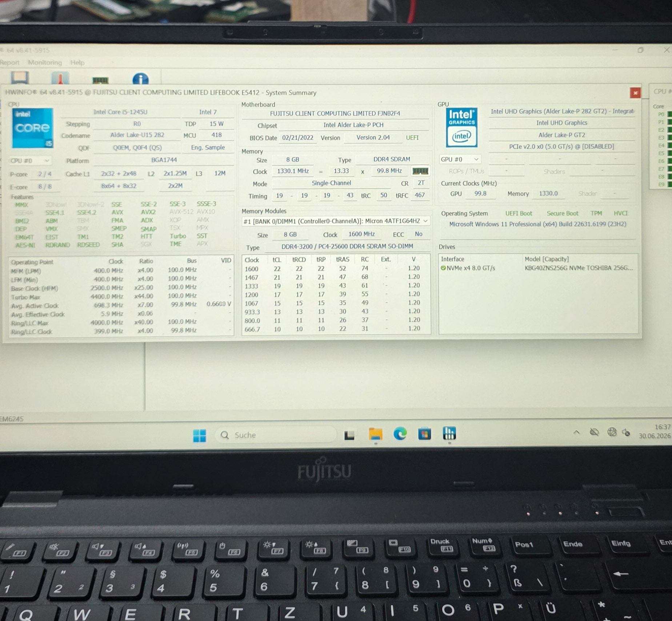
Task: Open the Help menu
Action: (x=77, y=62)
